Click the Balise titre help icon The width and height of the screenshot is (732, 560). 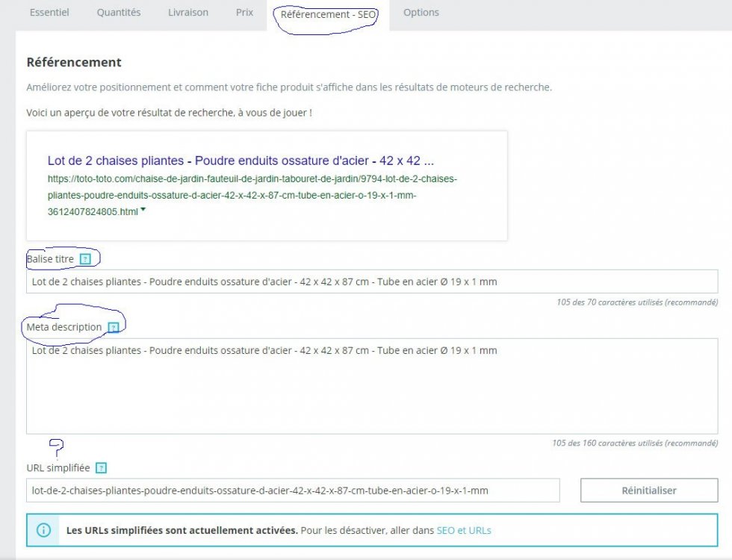pos(85,259)
